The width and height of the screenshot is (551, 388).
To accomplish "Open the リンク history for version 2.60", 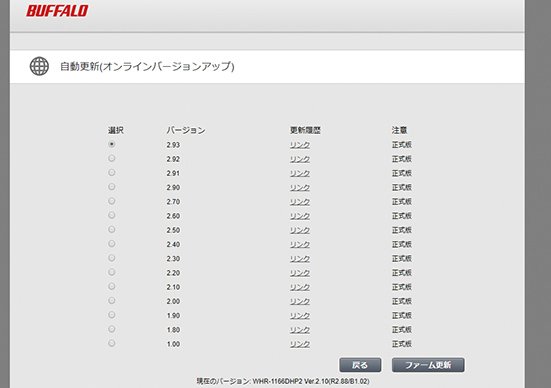I will [300, 216].
